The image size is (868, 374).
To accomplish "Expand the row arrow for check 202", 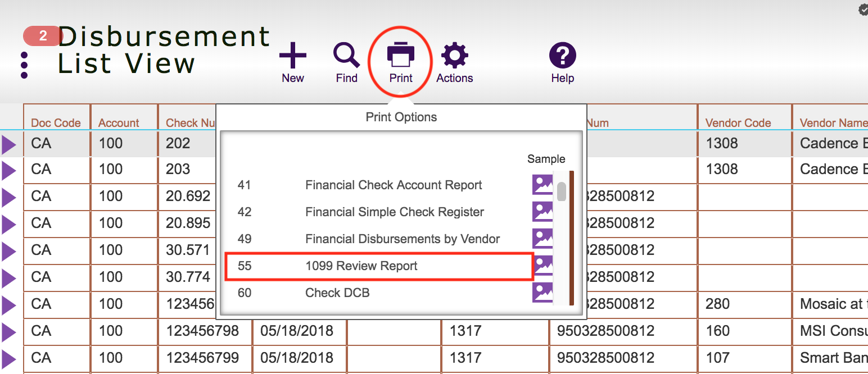I will tap(10, 144).
